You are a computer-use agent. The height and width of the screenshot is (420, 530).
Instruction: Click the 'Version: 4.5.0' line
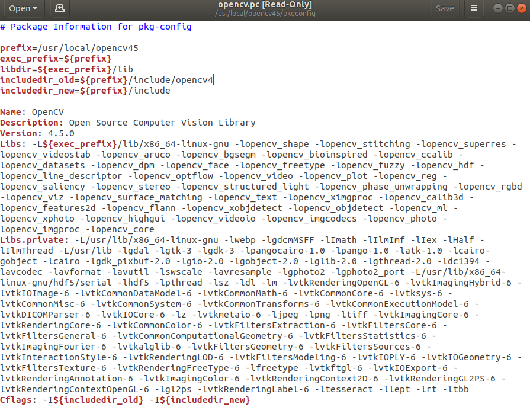coord(37,133)
